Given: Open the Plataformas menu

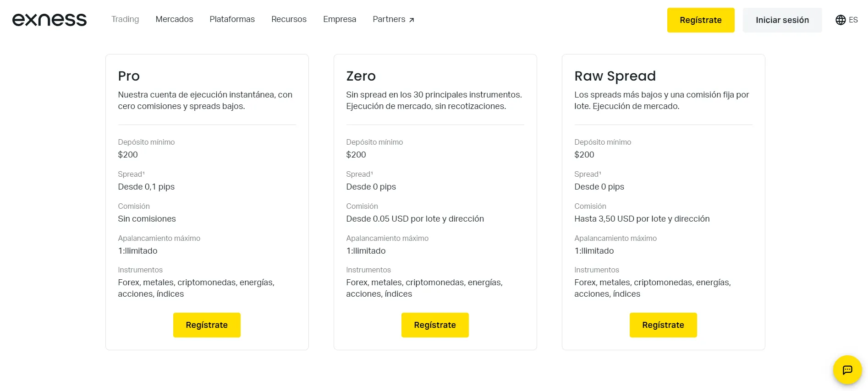Looking at the screenshot, I should pyautogui.click(x=232, y=19).
